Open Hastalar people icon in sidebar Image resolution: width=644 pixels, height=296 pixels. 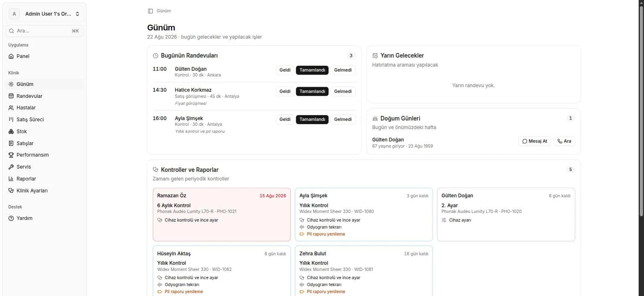11,108
